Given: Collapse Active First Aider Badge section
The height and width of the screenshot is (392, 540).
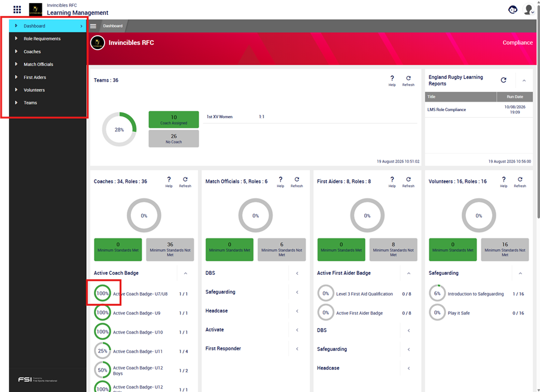Looking at the screenshot, I should pyautogui.click(x=409, y=273).
